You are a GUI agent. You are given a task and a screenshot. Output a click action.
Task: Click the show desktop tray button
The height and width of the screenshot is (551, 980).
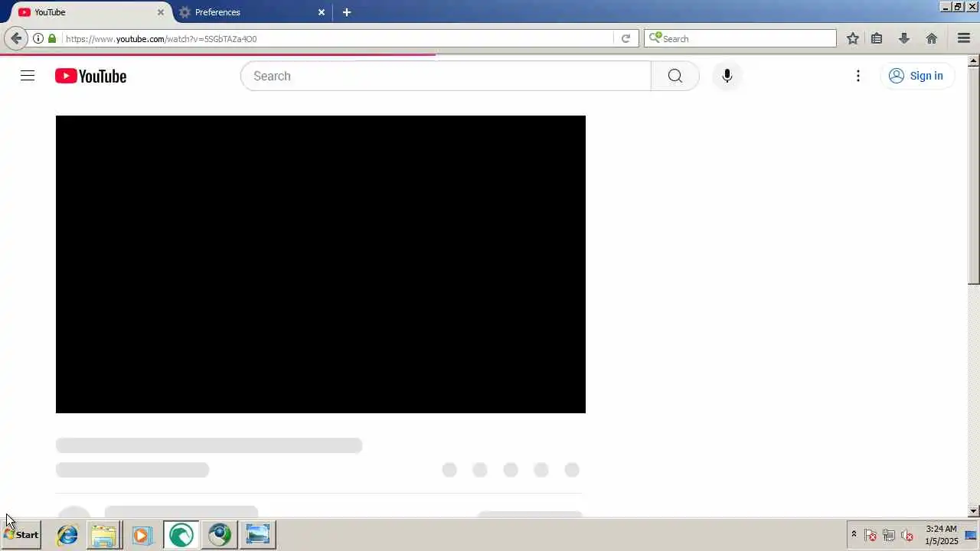(972, 535)
